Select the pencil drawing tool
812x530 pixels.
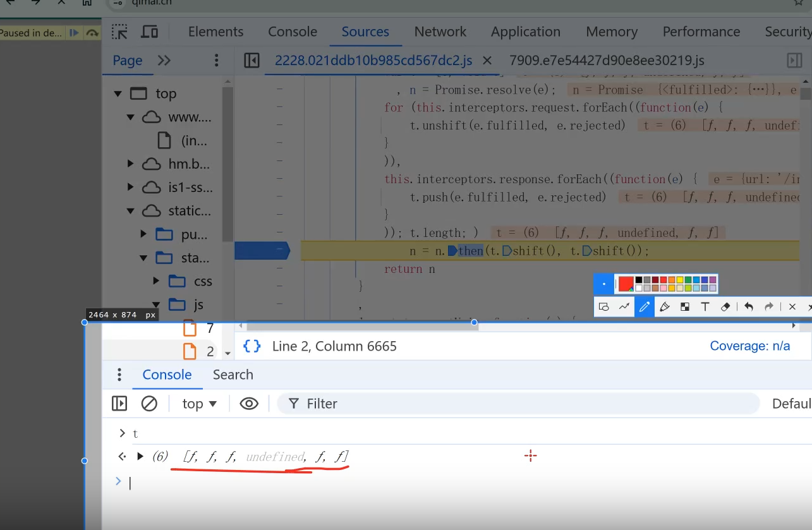(644, 307)
